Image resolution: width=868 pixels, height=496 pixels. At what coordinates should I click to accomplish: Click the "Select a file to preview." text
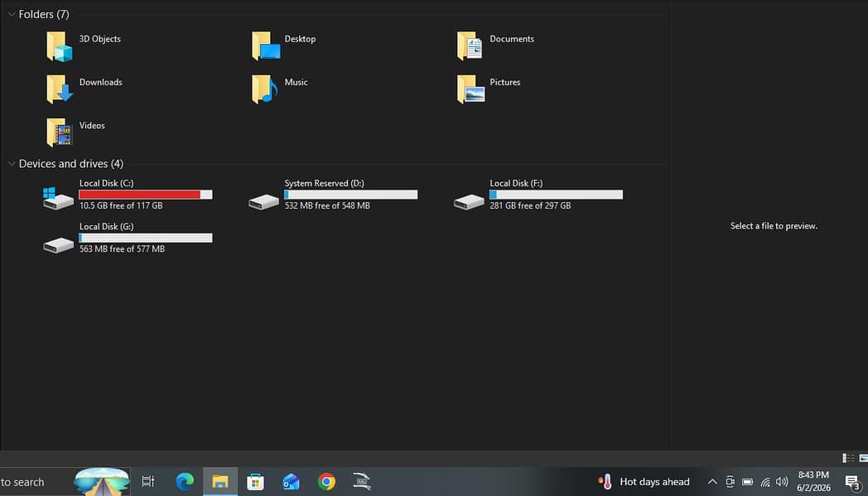(774, 226)
